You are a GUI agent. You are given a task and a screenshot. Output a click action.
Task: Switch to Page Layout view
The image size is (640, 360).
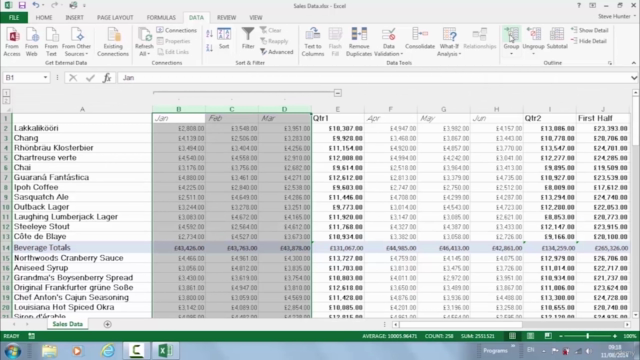[x=530, y=336]
